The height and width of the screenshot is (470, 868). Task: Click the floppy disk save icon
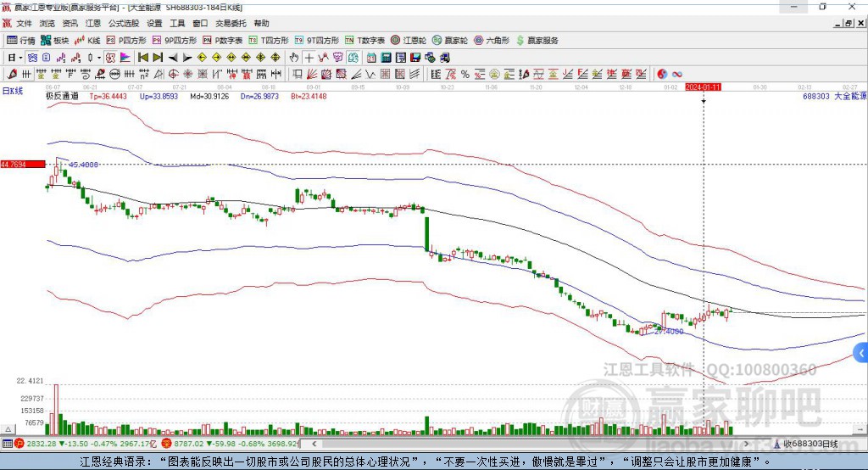415,58
